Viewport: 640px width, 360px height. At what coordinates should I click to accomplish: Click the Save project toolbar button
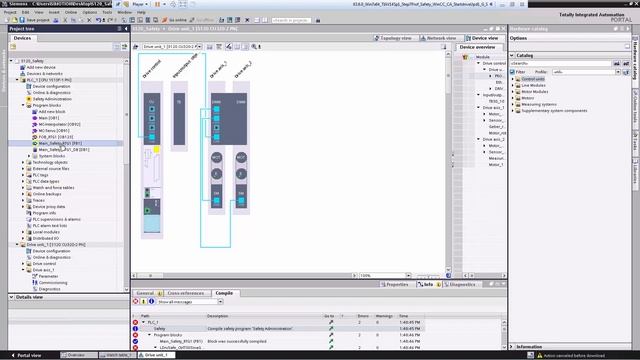pyautogui.click(x=35, y=20)
